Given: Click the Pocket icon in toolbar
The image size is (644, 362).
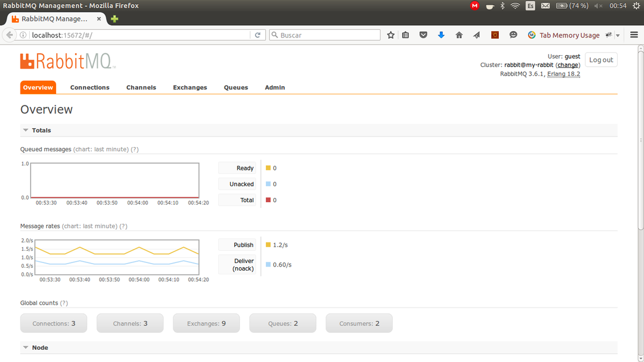Looking at the screenshot, I should pos(423,35).
